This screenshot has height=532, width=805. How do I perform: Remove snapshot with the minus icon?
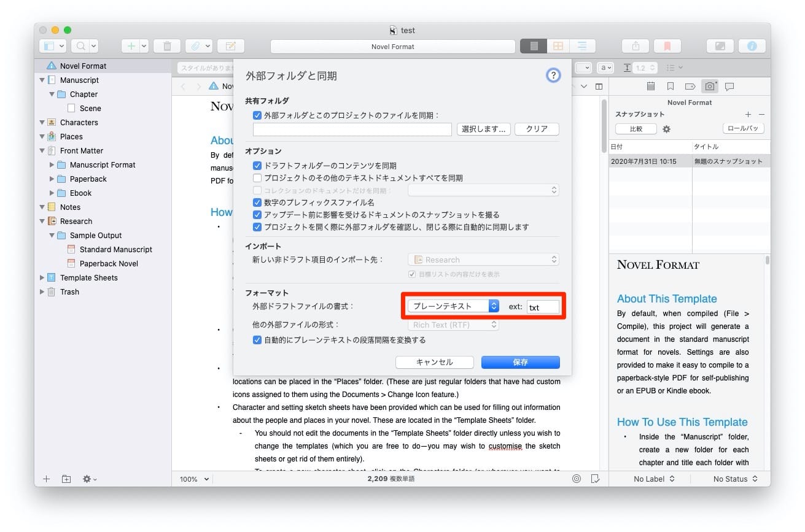pyautogui.click(x=761, y=115)
